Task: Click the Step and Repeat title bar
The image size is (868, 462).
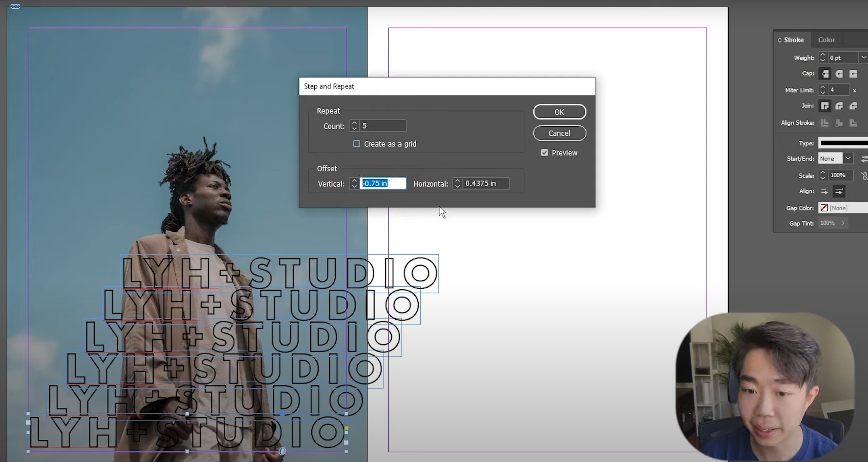Action: click(x=447, y=86)
